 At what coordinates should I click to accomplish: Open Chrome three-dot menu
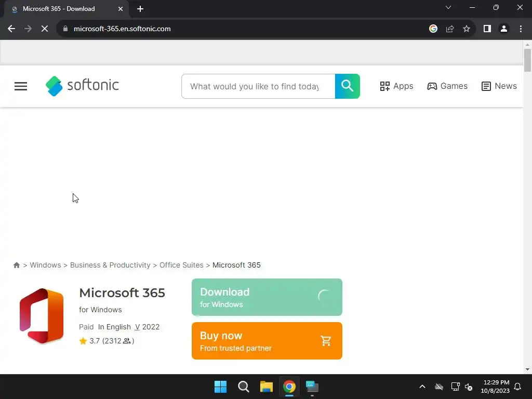click(521, 29)
